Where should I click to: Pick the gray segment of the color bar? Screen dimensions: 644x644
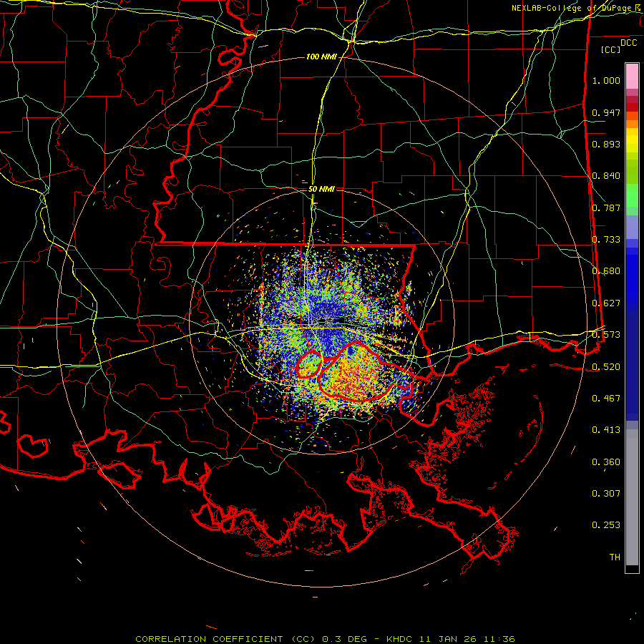coord(632,497)
